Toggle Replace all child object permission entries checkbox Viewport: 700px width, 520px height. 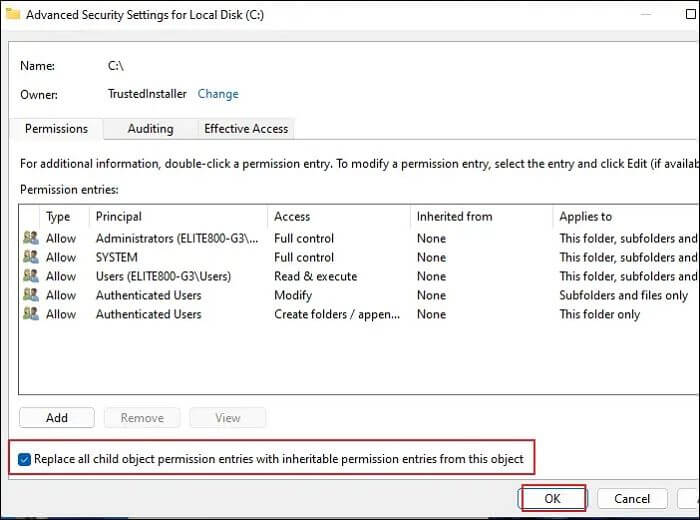[x=25, y=460]
